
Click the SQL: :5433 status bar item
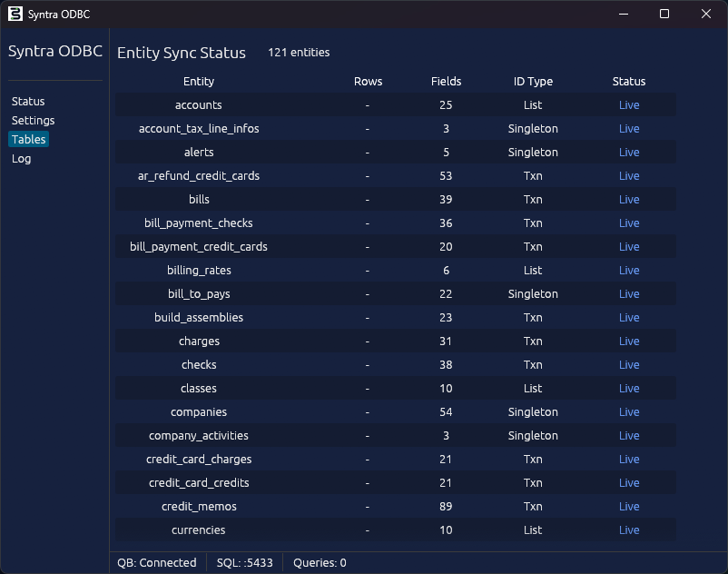click(x=243, y=562)
